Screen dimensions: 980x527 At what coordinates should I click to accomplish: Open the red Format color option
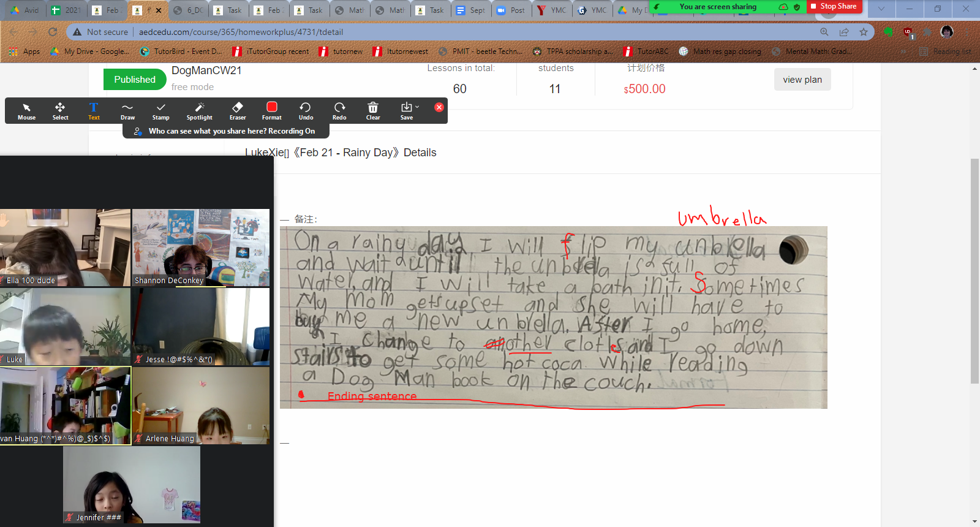(x=272, y=111)
